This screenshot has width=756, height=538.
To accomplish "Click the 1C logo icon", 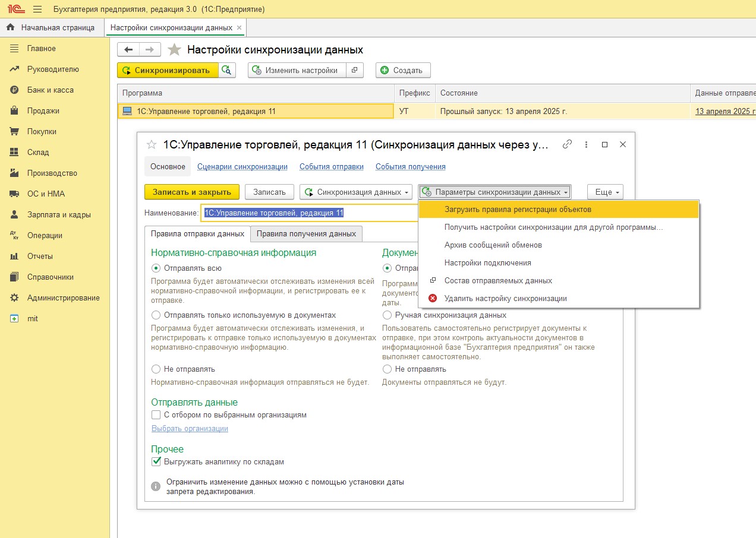I will 15,10.
